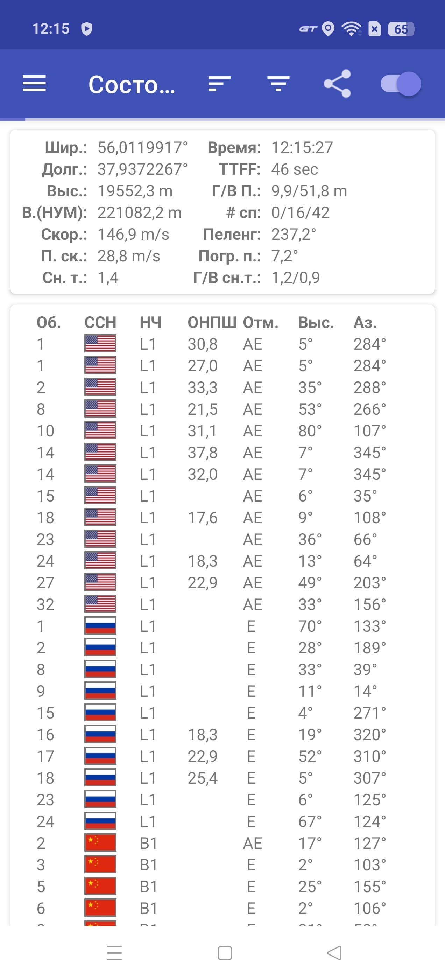This screenshot has width=445, height=980.
Task: Open the satellite filter icon
Action: pyautogui.click(x=278, y=84)
